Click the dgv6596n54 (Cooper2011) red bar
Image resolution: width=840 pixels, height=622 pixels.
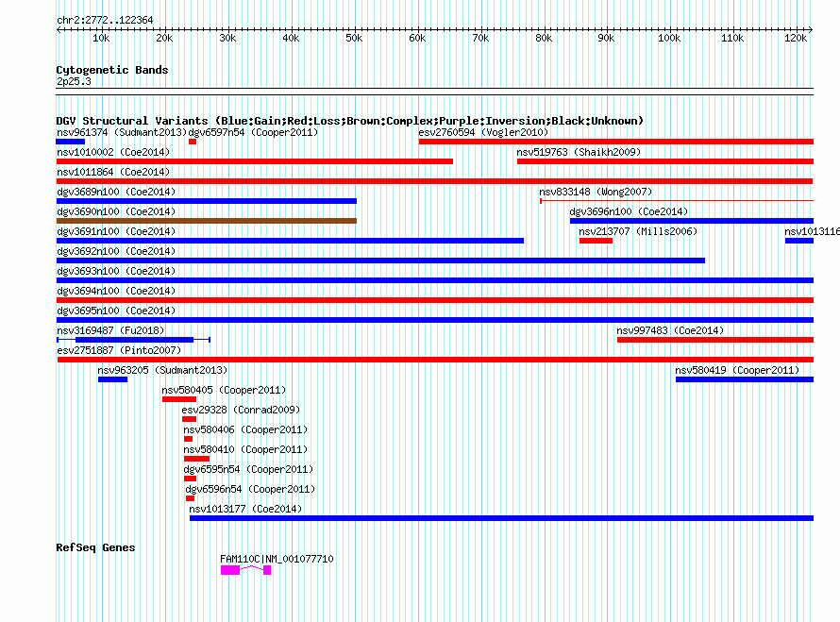point(190,498)
